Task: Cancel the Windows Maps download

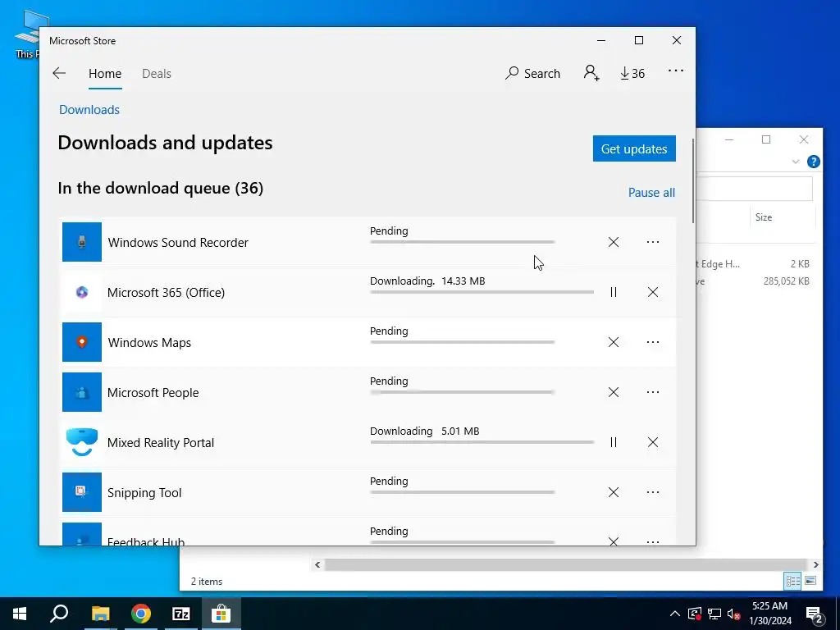Action: pyautogui.click(x=614, y=342)
